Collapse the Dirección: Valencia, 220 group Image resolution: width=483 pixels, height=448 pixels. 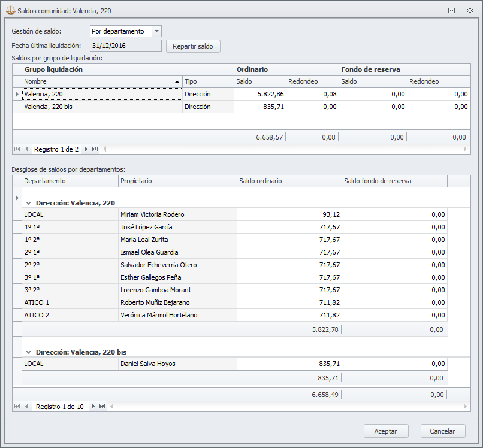[28, 203]
